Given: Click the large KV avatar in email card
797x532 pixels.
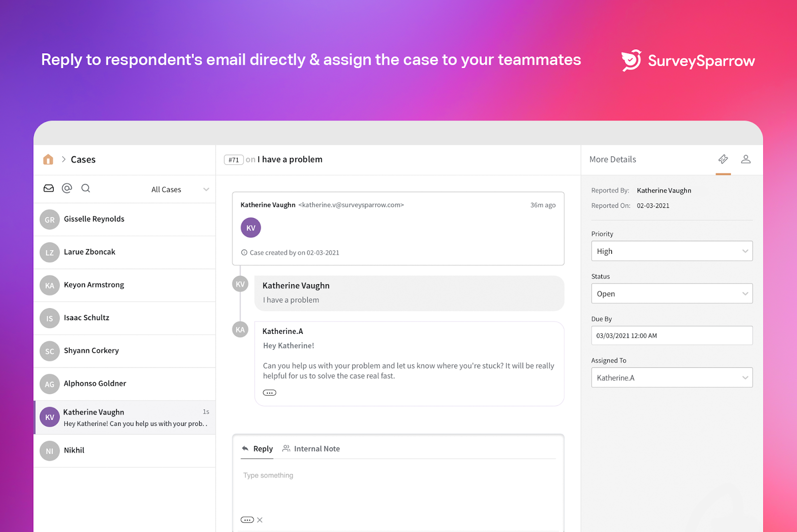Looking at the screenshot, I should click(x=251, y=228).
